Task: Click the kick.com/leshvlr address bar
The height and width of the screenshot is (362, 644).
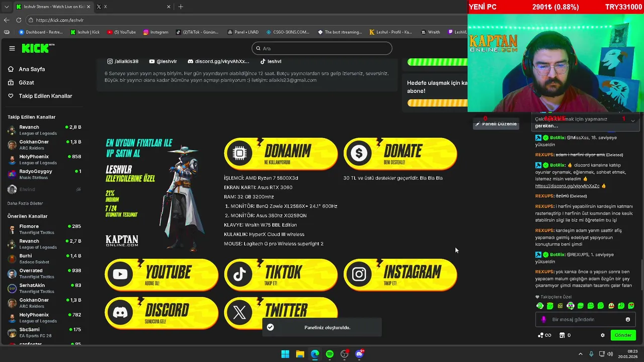Action: (247, 20)
